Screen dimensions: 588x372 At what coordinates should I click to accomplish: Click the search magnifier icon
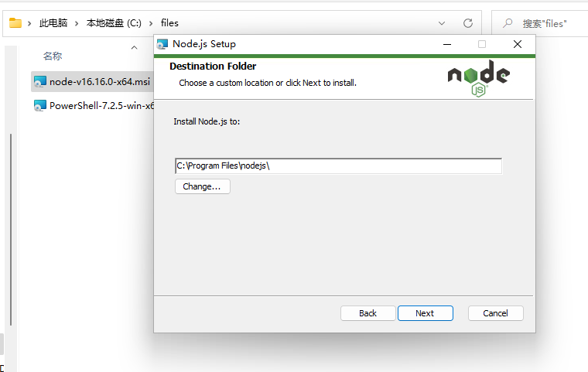pos(507,23)
